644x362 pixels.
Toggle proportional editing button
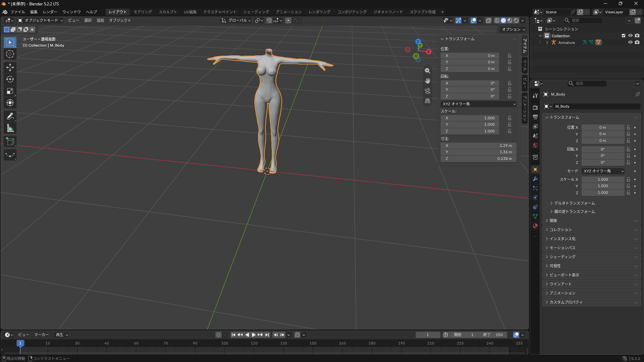tap(288, 20)
